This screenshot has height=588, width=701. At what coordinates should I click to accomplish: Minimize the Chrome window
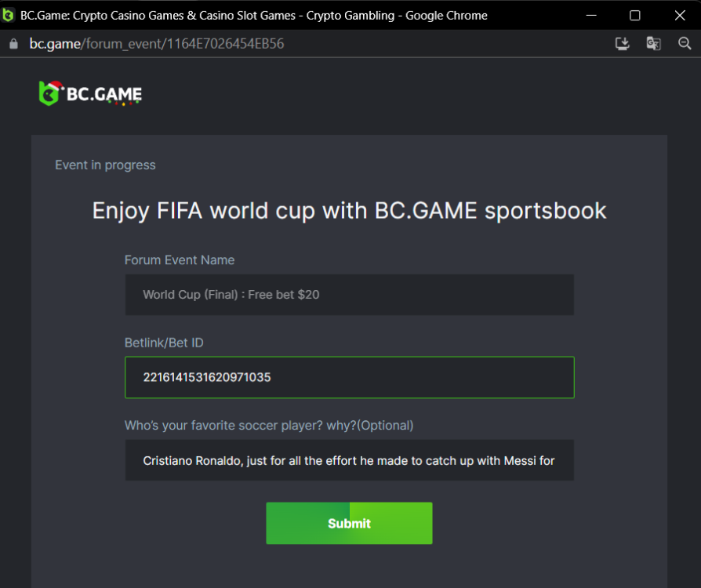[x=590, y=15]
